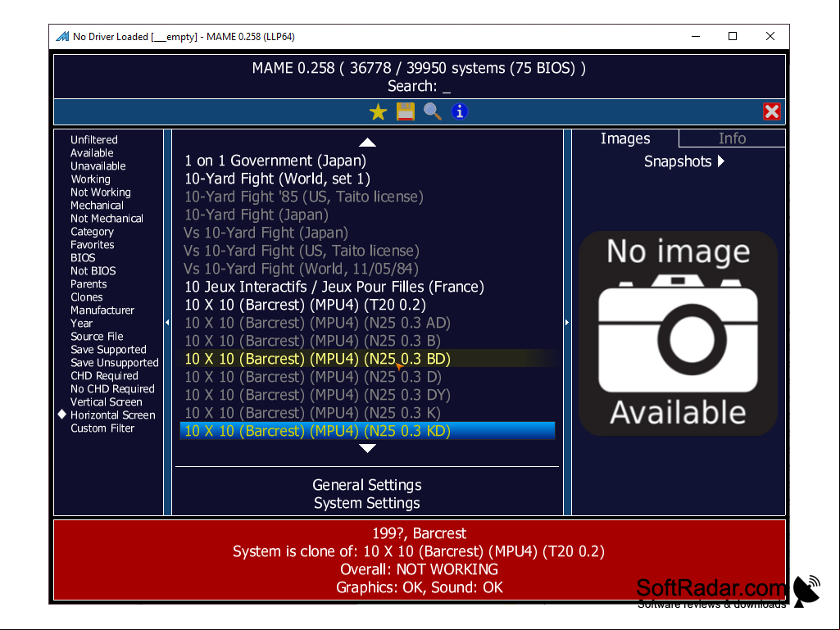Screen dimensions: 840x630
Task: Select Vs 10-Yard Fight (US, Taito license)
Action: coord(367,251)
